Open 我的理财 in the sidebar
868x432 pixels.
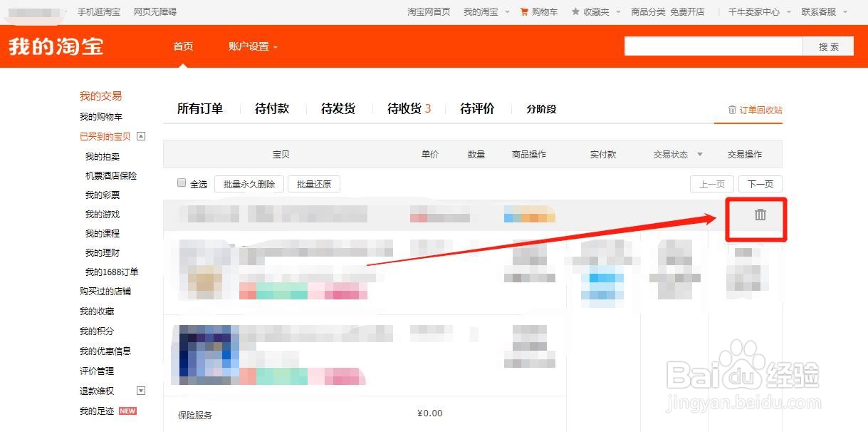click(103, 252)
